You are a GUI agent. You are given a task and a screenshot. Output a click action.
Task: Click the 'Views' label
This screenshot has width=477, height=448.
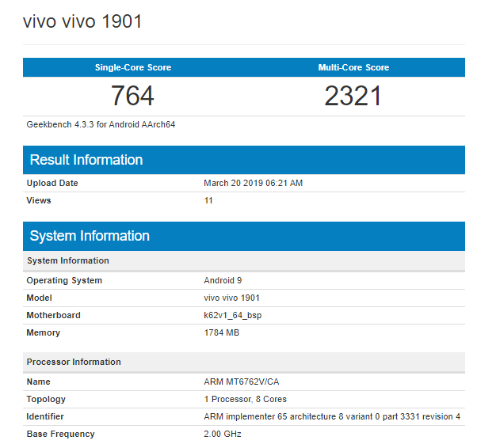pos(39,200)
